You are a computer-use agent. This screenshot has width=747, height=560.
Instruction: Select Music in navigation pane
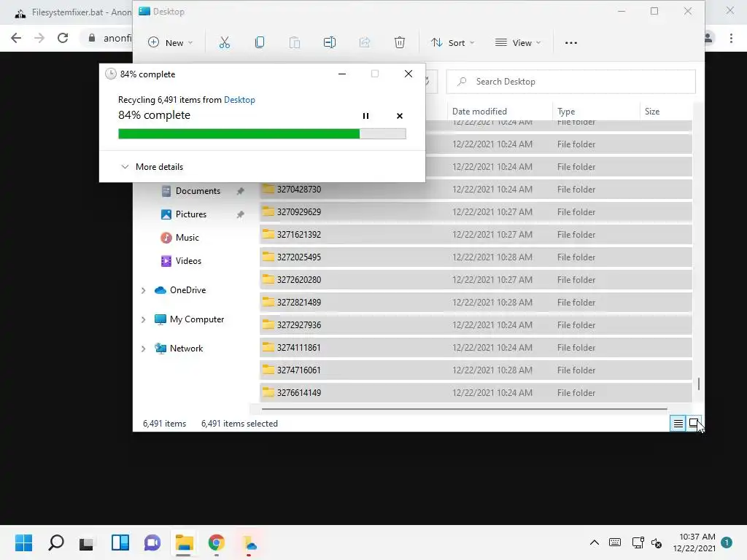(187, 238)
